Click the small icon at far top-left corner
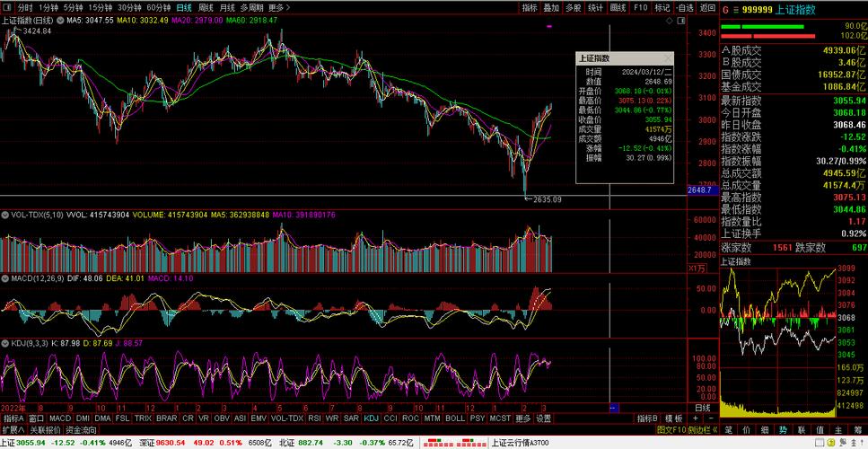This screenshot has width=868, height=449. coord(6,7)
